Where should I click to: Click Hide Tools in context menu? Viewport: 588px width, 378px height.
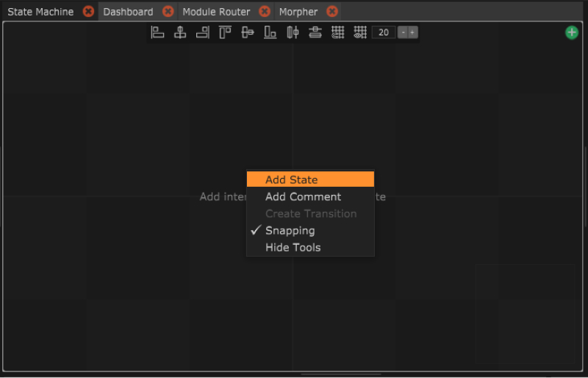(293, 247)
